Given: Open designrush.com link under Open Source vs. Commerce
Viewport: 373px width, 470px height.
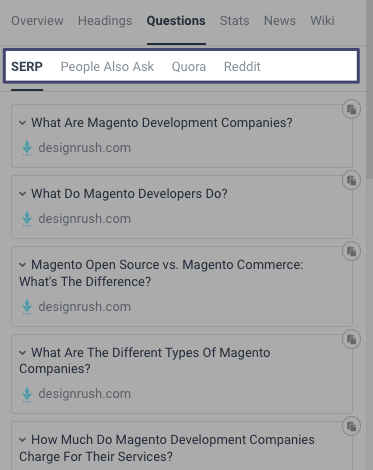Looking at the screenshot, I should tap(85, 307).
